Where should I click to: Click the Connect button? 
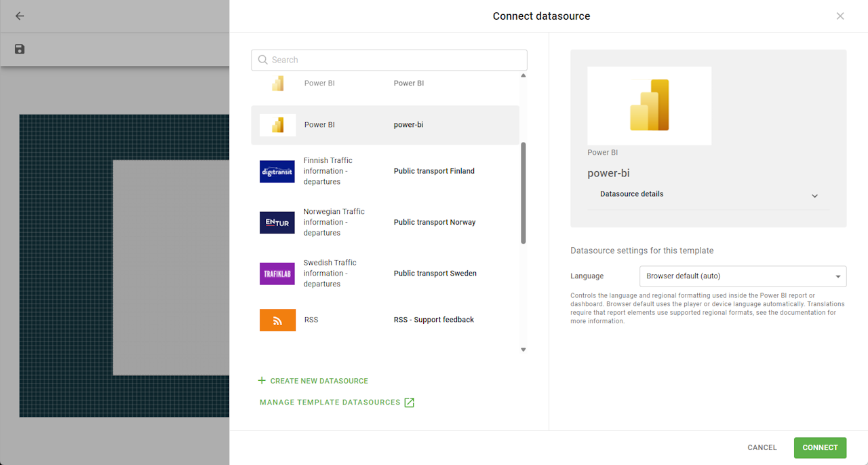click(820, 447)
